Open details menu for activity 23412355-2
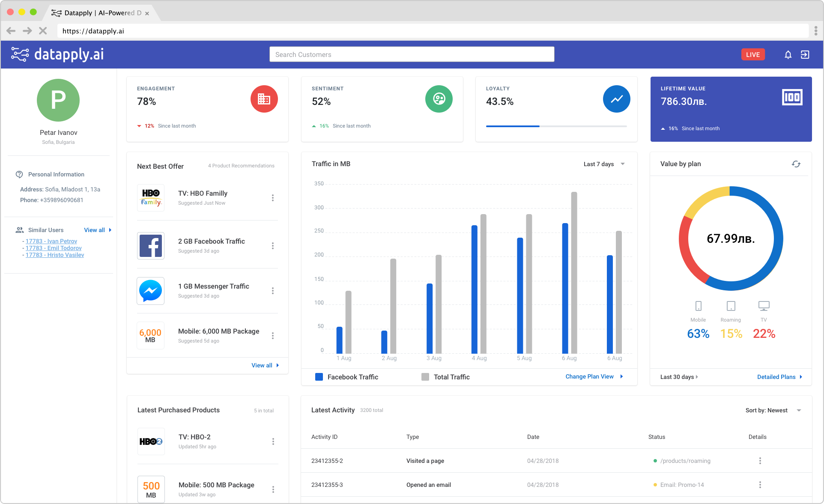Viewport: 824px width, 504px height. [x=760, y=461]
